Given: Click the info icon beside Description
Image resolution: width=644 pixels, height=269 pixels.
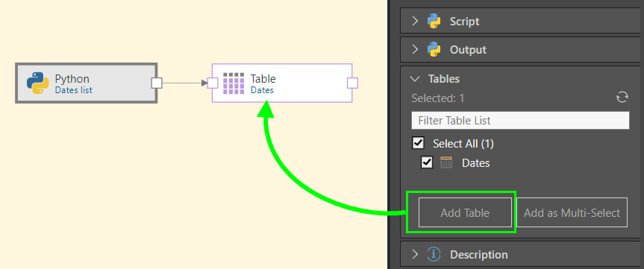Looking at the screenshot, I should coord(434,255).
